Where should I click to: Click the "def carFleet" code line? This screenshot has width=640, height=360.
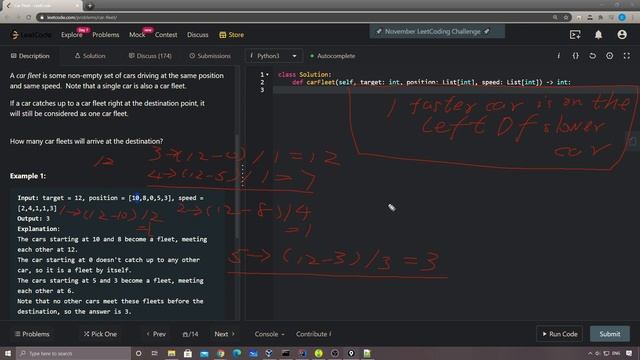431,82
